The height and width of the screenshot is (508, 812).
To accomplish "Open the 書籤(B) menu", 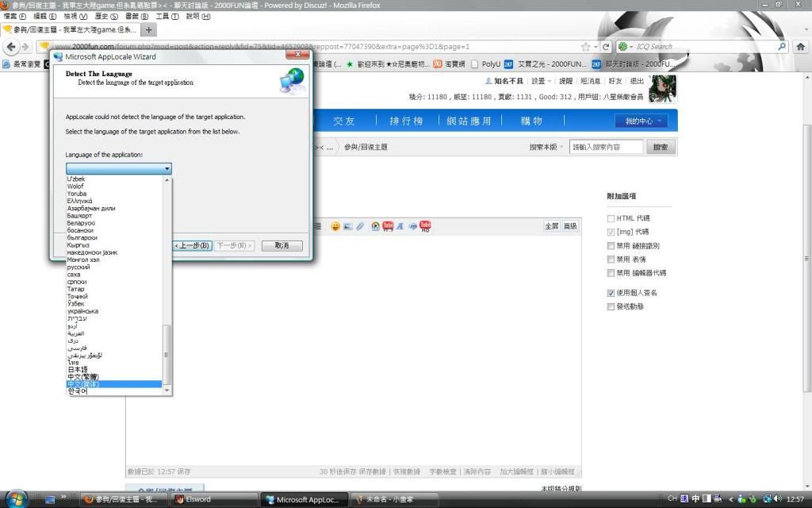I will tap(136, 17).
